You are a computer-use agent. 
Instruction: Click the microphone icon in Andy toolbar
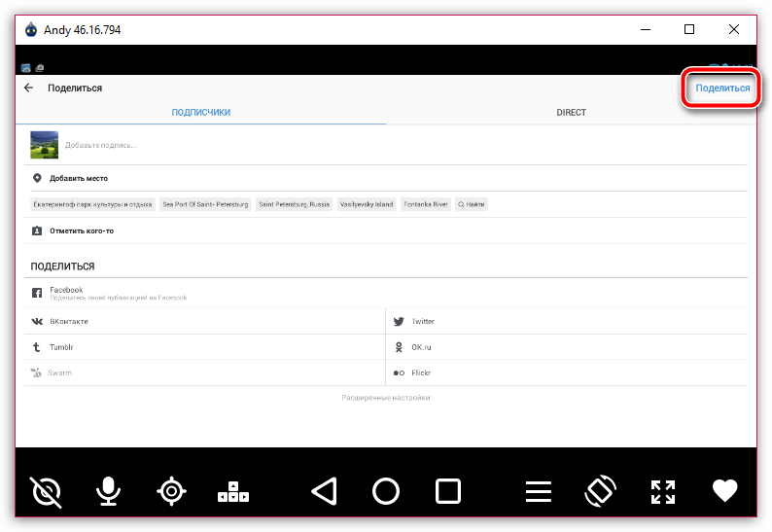point(108,491)
